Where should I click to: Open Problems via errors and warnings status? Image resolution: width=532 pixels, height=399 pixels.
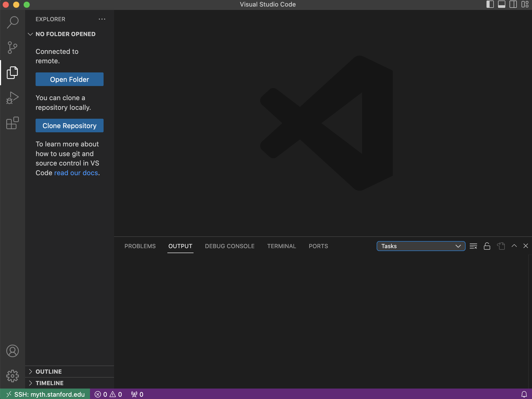108,394
